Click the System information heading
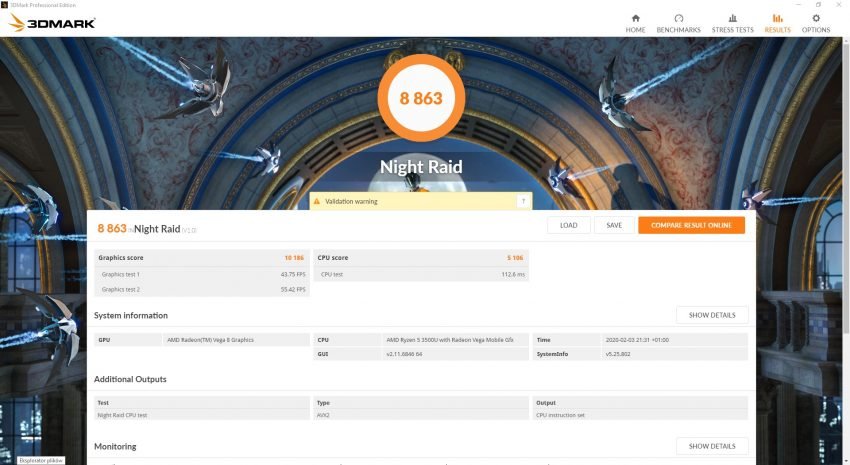Image resolution: width=850 pixels, height=465 pixels. (131, 315)
